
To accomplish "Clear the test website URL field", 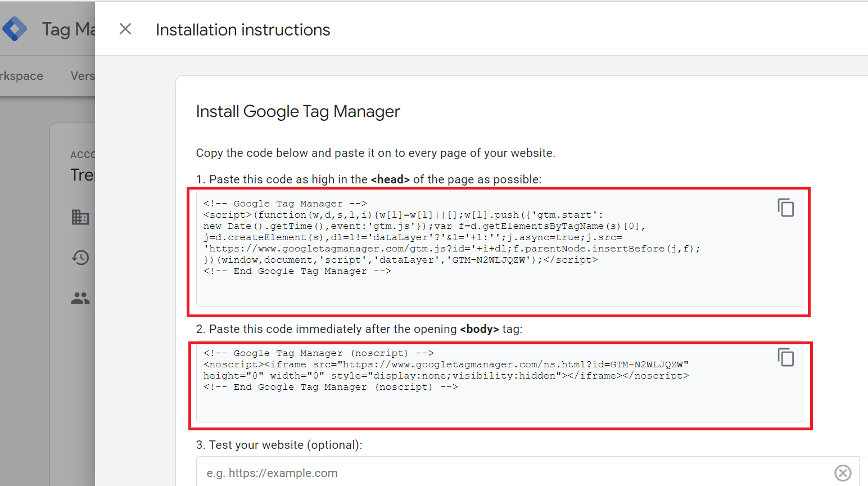I will point(843,473).
